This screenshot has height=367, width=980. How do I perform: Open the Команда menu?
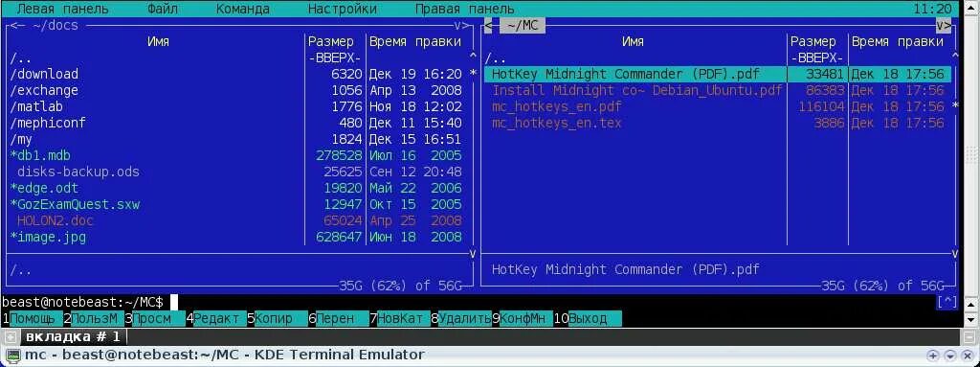click(243, 9)
